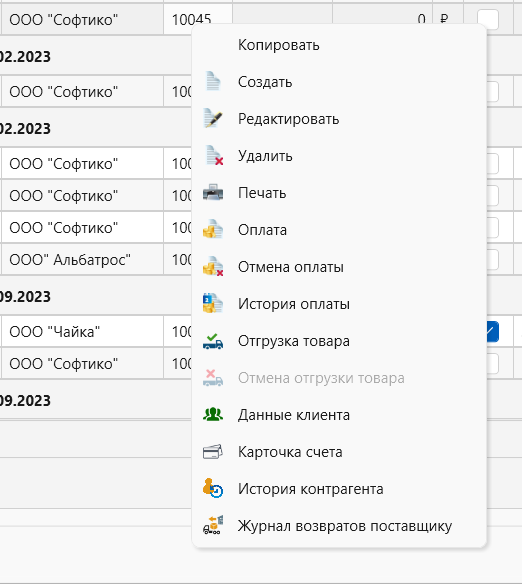
Task: Tick the checkbox in the 10045 row
Action: pyautogui.click(x=488, y=19)
